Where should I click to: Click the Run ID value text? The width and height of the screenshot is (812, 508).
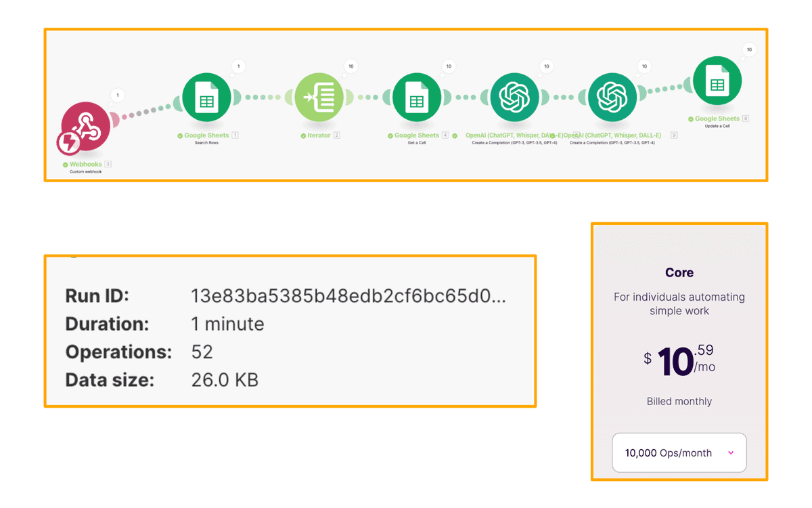point(348,296)
